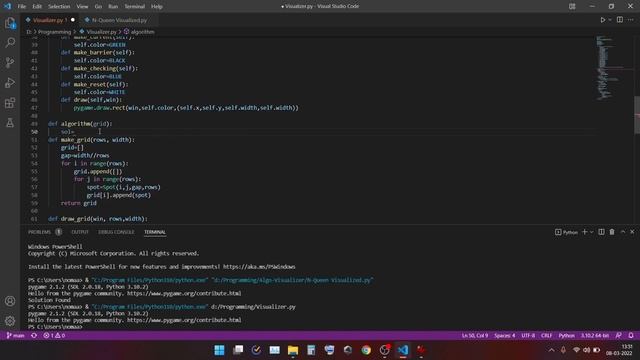Open the Source Control view

[10, 62]
